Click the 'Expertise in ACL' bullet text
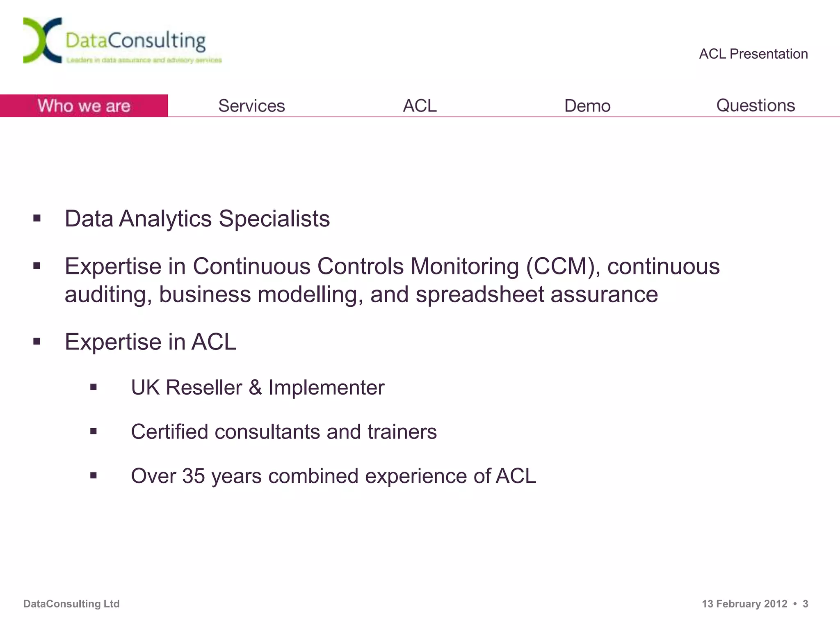The height and width of the screenshot is (630, 840). coord(151,342)
